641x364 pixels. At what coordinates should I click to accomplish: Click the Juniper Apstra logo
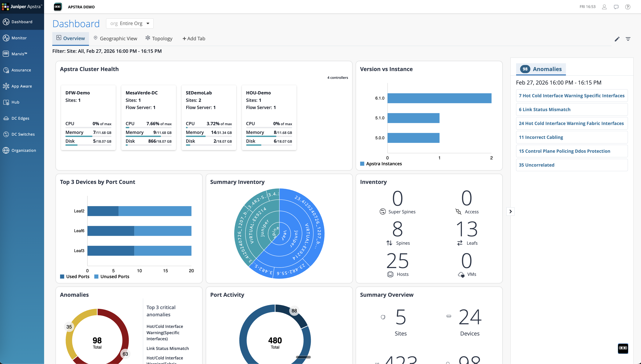22,6
